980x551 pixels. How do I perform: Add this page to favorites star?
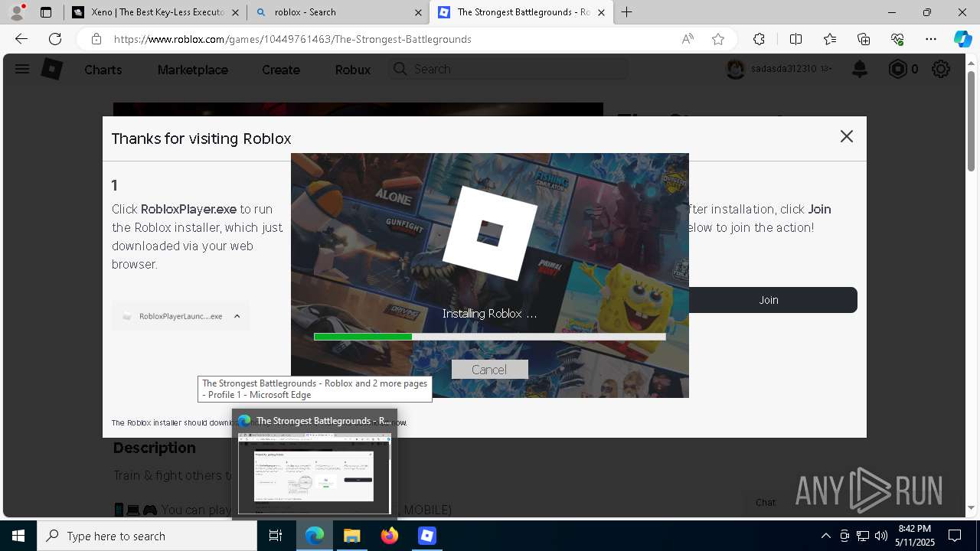click(x=718, y=39)
